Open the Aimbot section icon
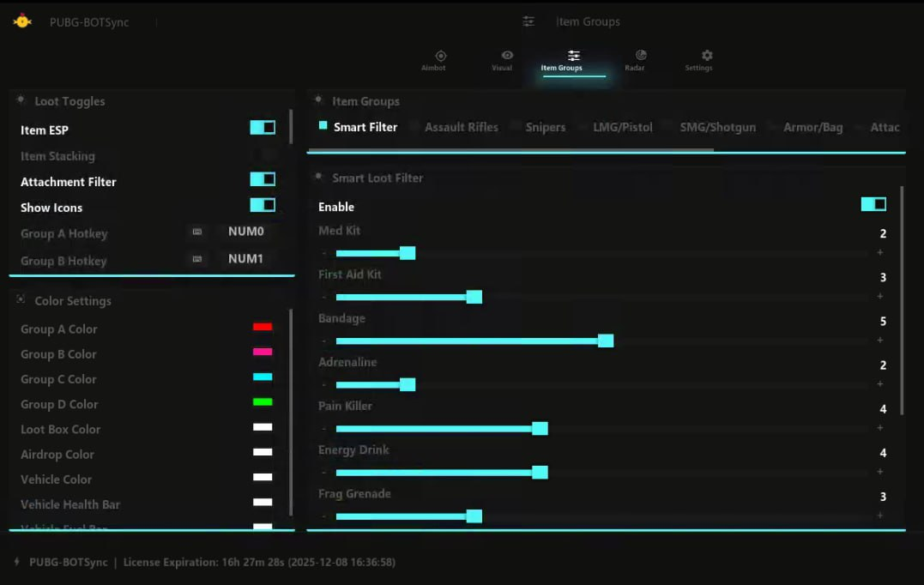This screenshot has width=924, height=585. (440, 56)
